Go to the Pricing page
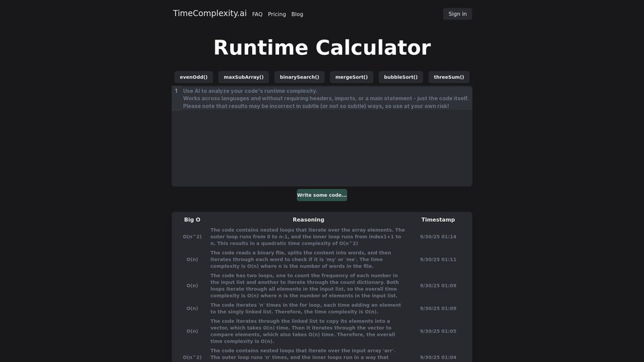Image resolution: width=644 pixels, height=362 pixels. pyautogui.click(x=276, y=14)
